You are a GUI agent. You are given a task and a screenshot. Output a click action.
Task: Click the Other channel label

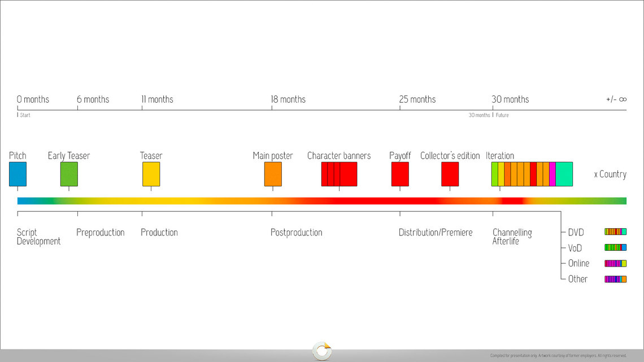pos(578,279)
